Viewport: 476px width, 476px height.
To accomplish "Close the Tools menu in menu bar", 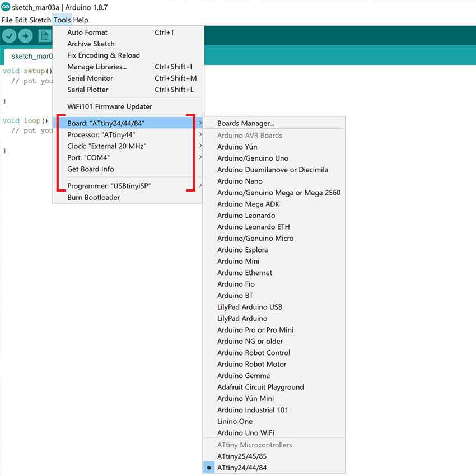I will (x=62, y=20).
